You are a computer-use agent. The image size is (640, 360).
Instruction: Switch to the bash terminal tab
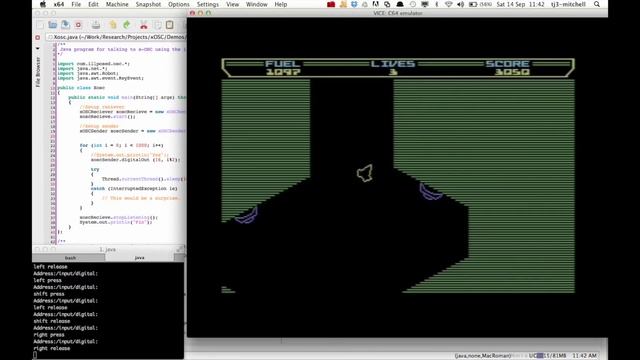(69, 258)
